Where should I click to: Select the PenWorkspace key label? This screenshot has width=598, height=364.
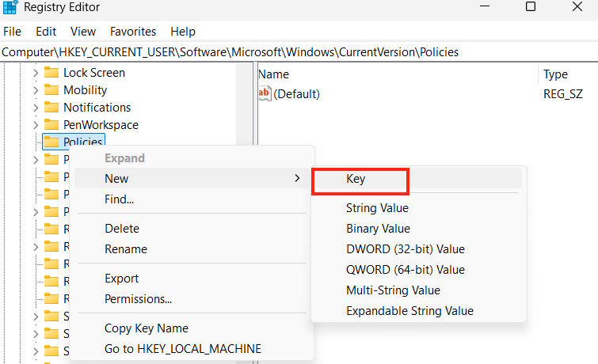pyautogui.click(x=101, y=125)
